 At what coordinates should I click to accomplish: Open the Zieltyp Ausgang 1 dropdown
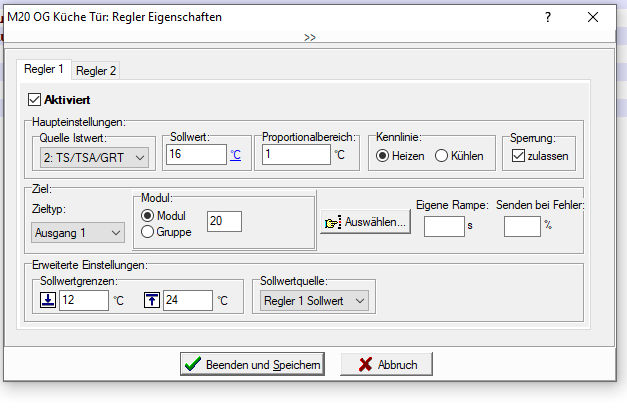point(78,233)
